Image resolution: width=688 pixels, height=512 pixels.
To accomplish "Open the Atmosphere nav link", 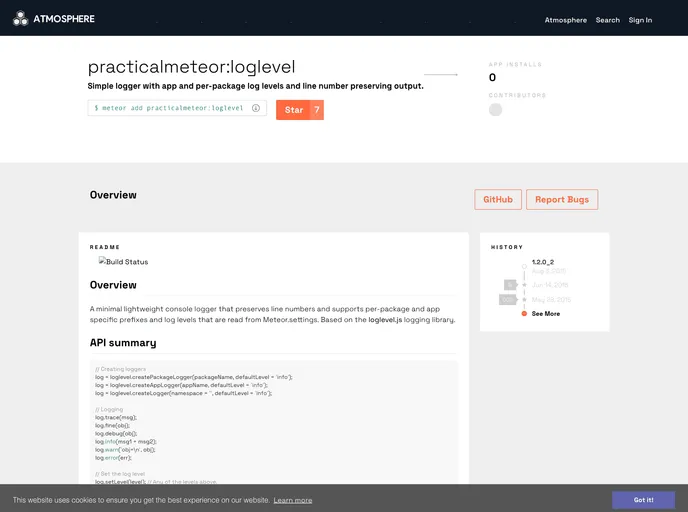I will pyautogui.click(x=565, y=20).
